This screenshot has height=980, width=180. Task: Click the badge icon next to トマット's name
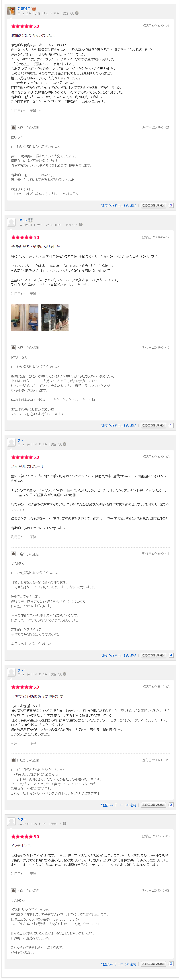[x=30, y=220]
